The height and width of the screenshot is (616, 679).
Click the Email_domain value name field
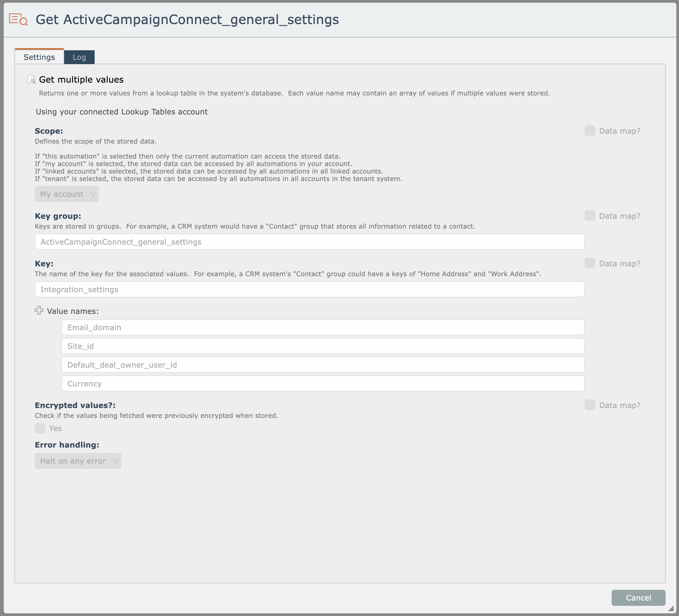point(322,327)
